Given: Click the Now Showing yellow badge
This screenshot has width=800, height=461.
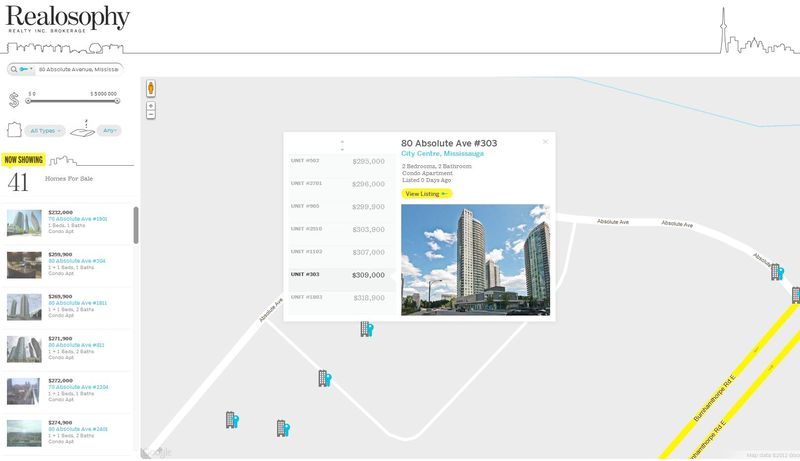Looking at the screenshot, I should [23, 160].
